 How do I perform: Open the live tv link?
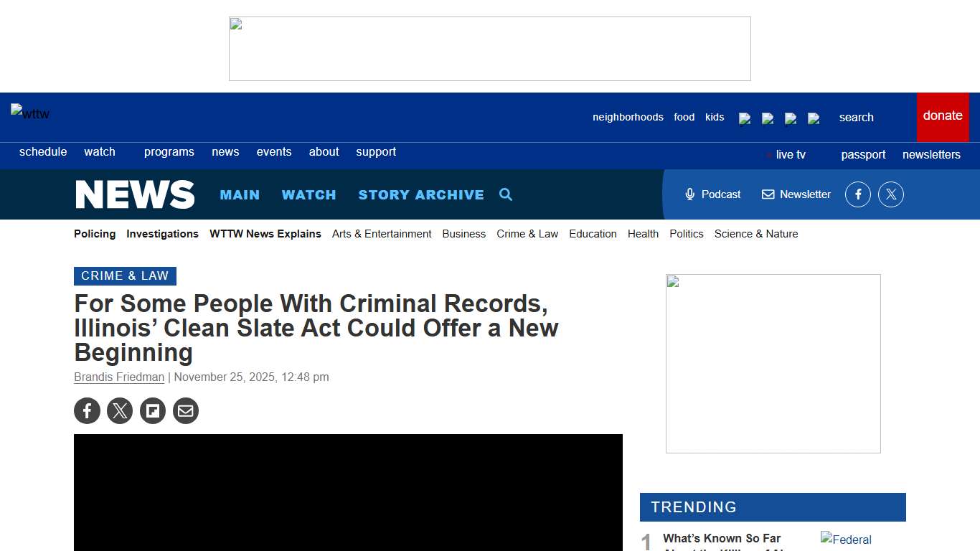click(791, 154)
